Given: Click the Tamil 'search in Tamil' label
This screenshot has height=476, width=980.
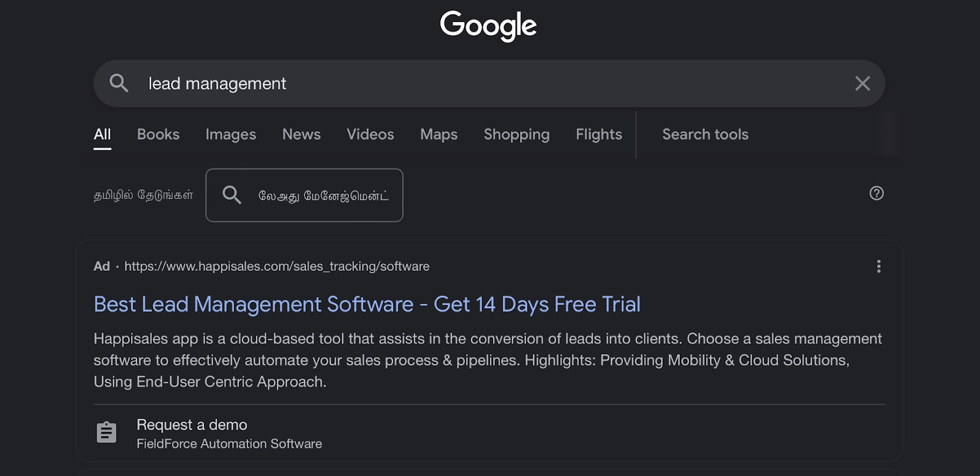Looking at the screenshot, I should (x=143, y=195).
